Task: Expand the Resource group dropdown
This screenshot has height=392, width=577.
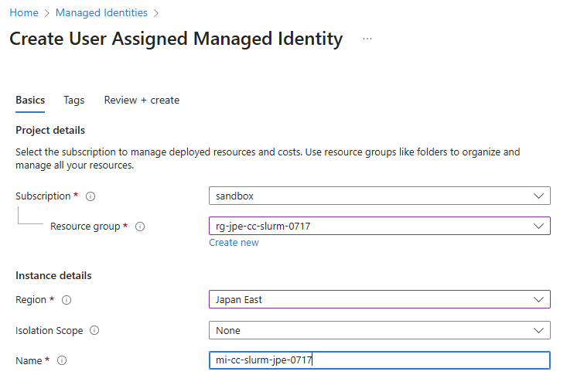Action: 379,226
